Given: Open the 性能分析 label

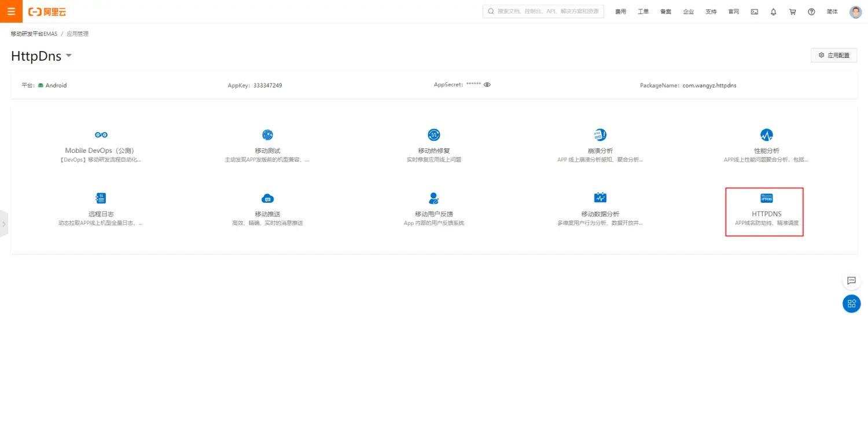Looking at the screenshot, I should coord(767,151).
